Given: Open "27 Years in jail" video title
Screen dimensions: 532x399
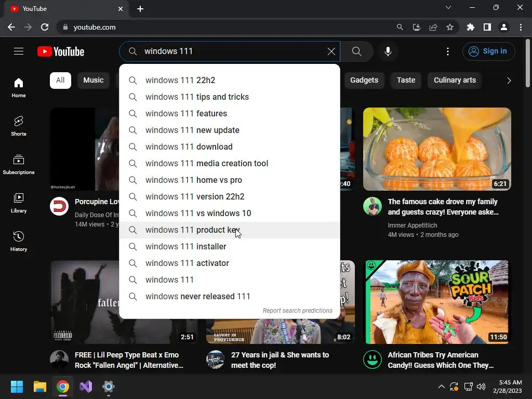Looking at the screenshot, I should [x=280, y=360].
